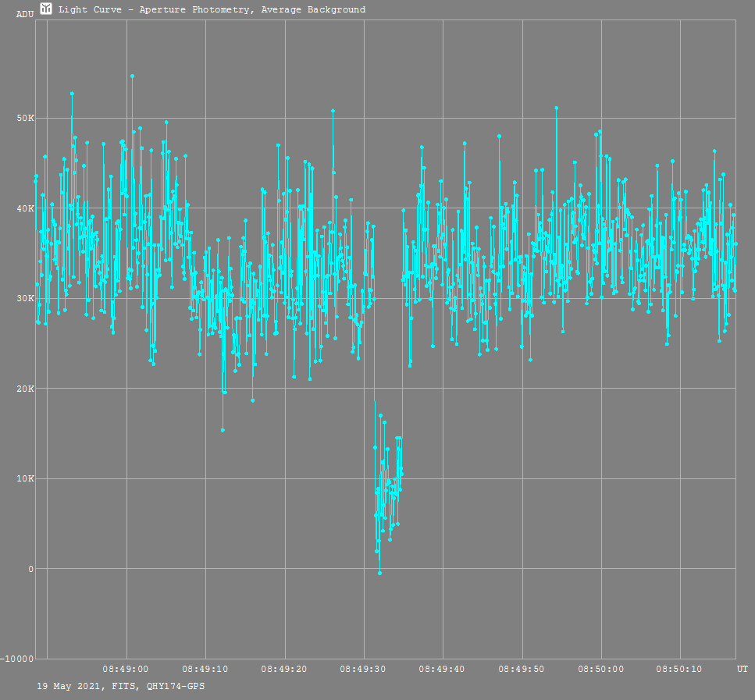Click the '10K' y-axis label
Image resolution: width=755 pixels, height=700 pixels.
(x=26, y=478)
